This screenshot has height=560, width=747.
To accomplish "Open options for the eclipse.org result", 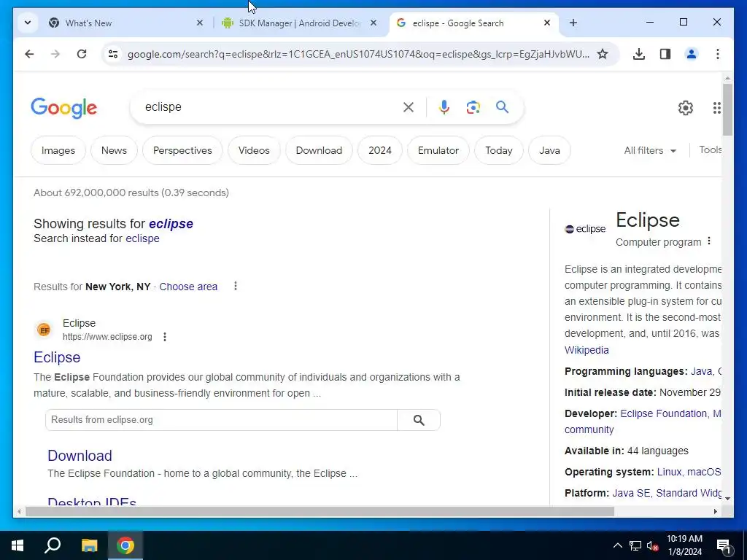I will (165, 337).
